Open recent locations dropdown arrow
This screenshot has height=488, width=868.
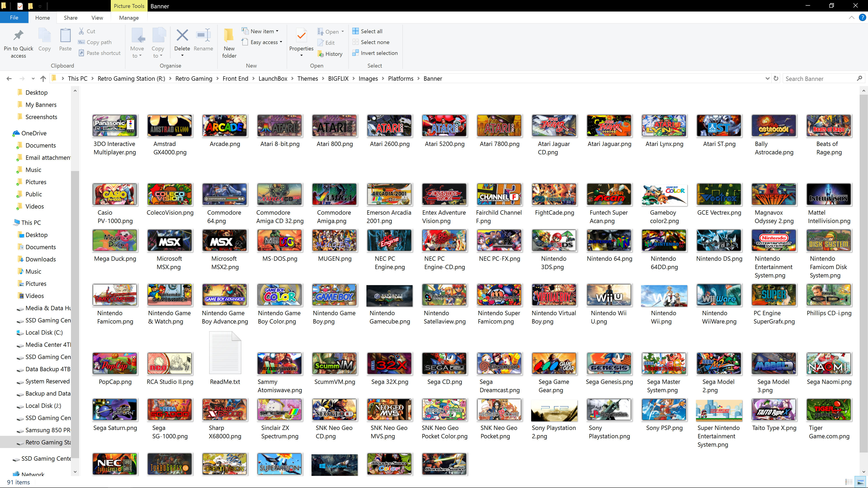[33, 78]
